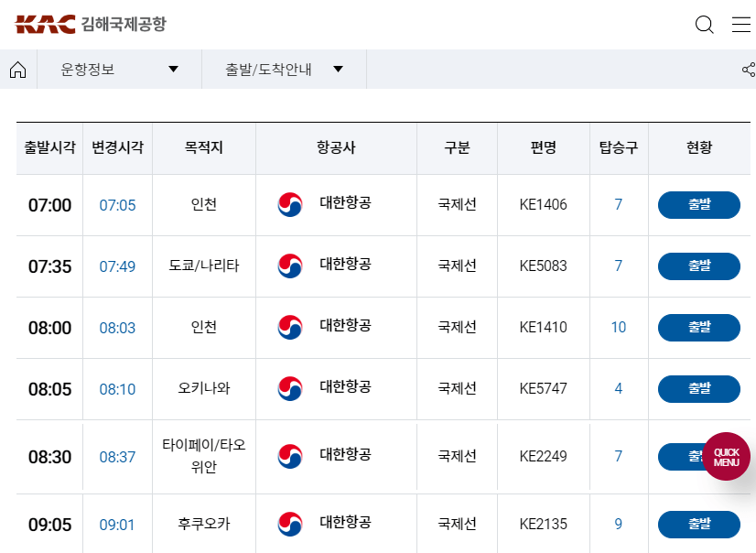Click changed time 07:49 for Tokyo flight

click(117, 266)
